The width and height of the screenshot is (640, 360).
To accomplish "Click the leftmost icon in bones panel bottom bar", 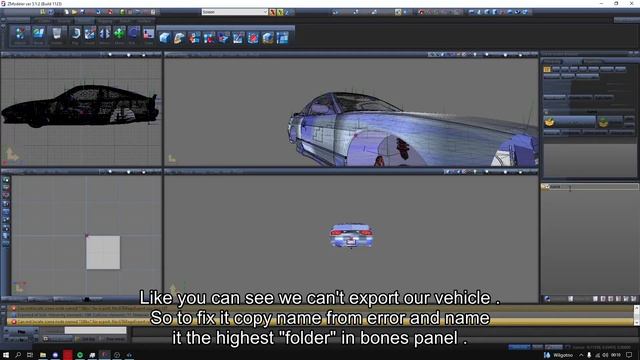I will pos(547,299).
